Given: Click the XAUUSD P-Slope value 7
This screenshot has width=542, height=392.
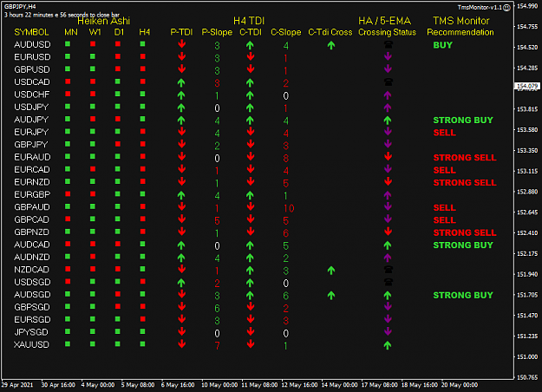Looking at the screenshot, I should click(x=217, y=346).
